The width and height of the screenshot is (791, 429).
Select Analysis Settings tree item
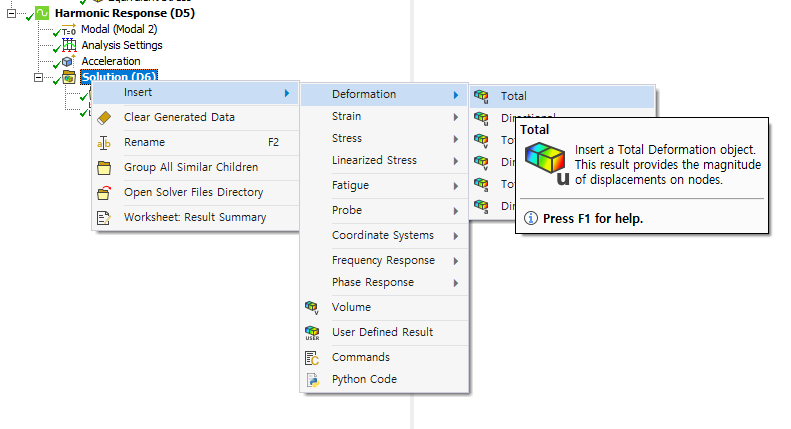pyautogui.click(x=122, y=45)
